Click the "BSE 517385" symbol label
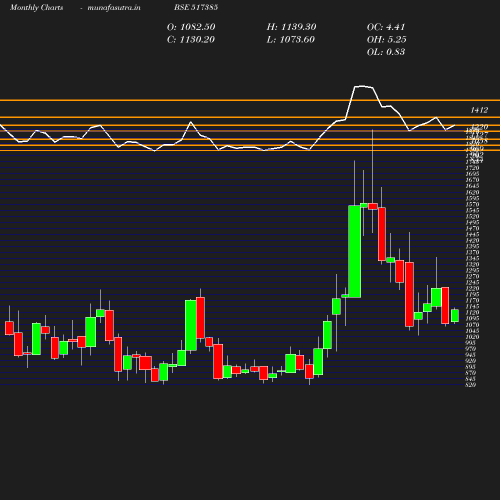 [x=196, y=7]
